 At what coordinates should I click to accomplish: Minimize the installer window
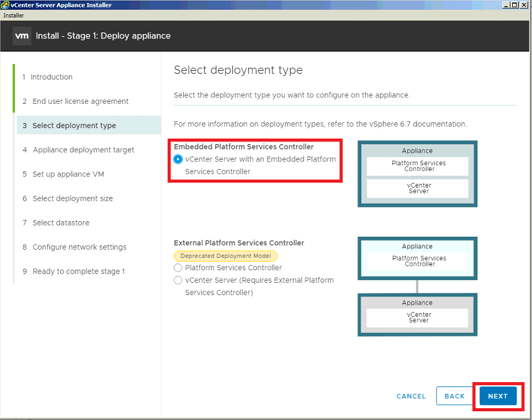507,5
